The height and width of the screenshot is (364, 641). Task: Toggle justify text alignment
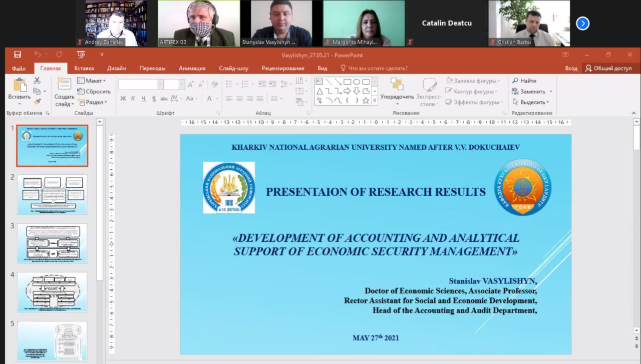[260, 99]
